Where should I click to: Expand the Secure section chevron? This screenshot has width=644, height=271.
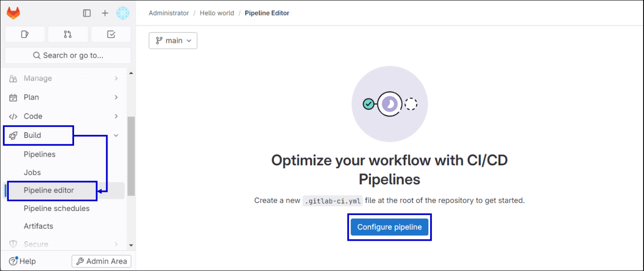[x=116, y=244]
